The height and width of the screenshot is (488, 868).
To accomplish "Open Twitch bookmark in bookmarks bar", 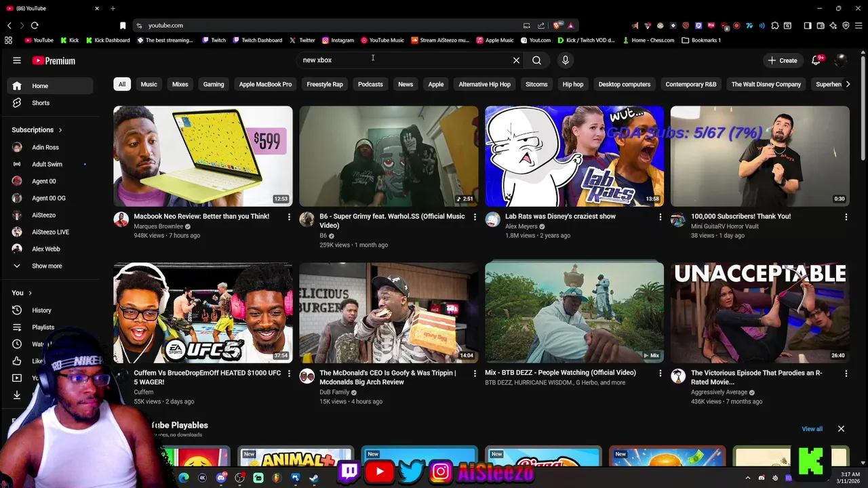I will [x=214, y=40].
